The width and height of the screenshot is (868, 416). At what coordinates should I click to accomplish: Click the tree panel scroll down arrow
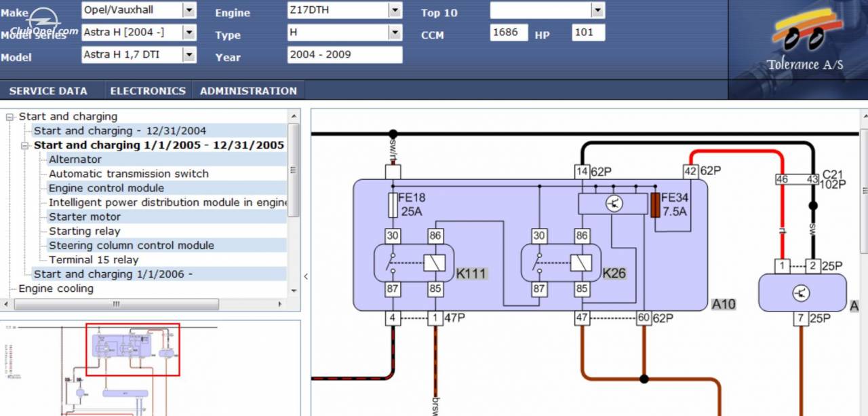(294, 290)
